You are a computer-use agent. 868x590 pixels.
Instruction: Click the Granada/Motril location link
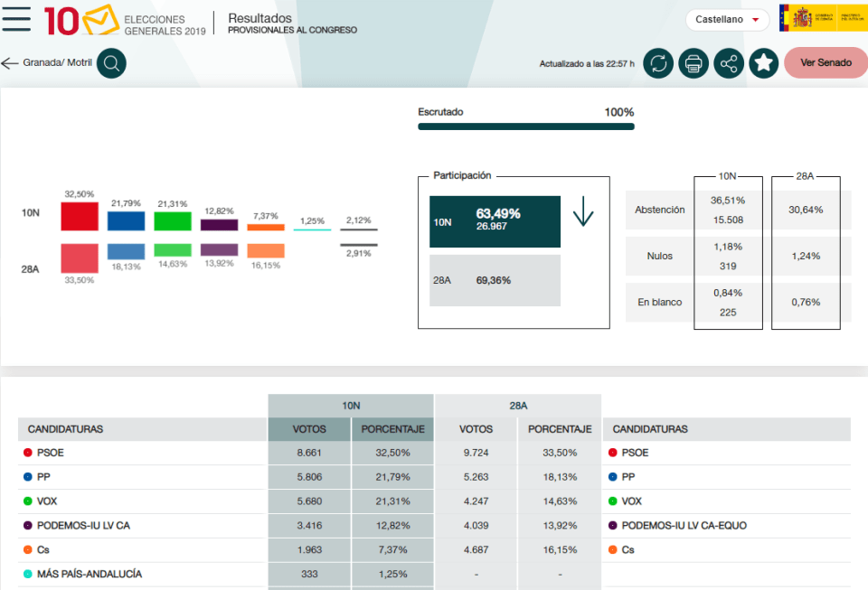59,63
